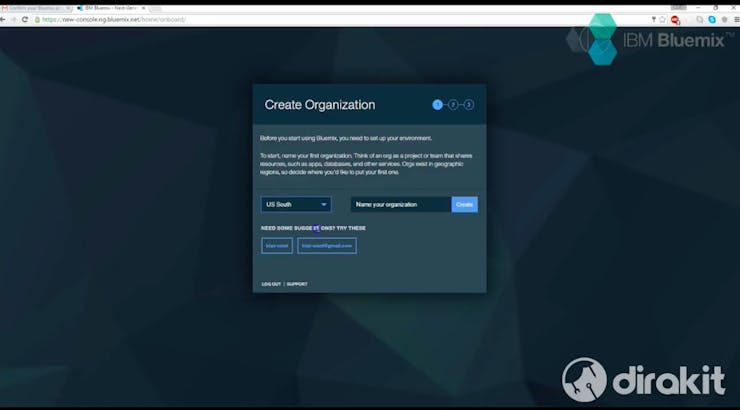Open the red adblock extension icon
This screenshot has width=740, height=410.
675,20
